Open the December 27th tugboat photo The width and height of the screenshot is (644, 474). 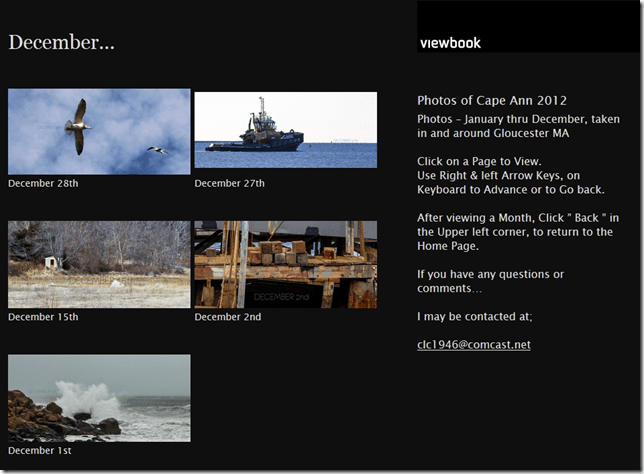point(285,130)
